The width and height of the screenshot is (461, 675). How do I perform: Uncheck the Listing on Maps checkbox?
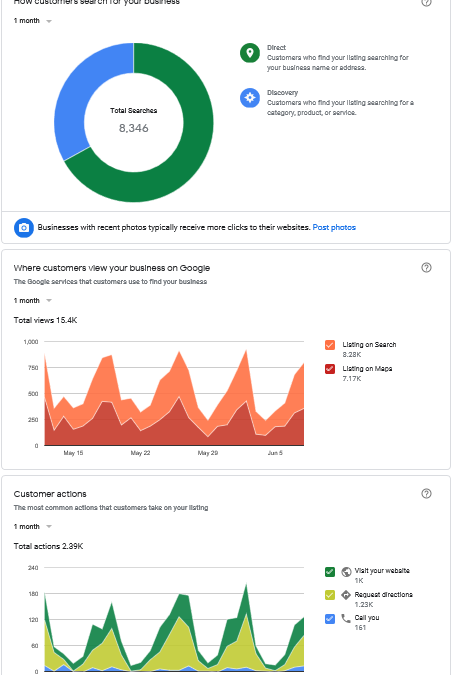click(x=330, y=369)
